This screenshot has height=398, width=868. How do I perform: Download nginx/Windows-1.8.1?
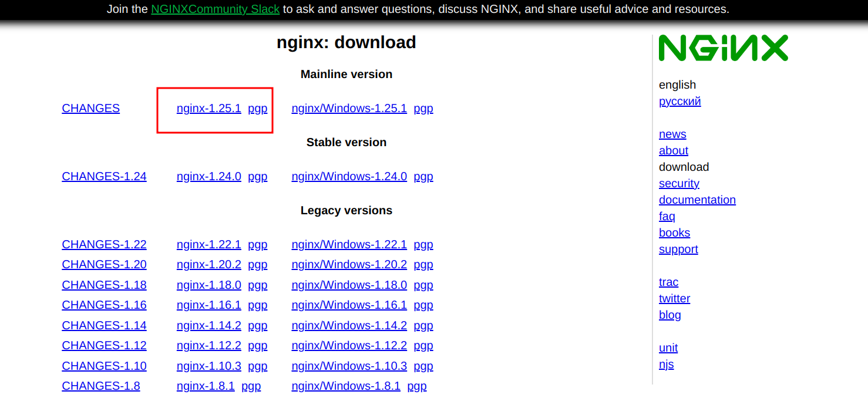pyautogui.click(x=346, y=386)
